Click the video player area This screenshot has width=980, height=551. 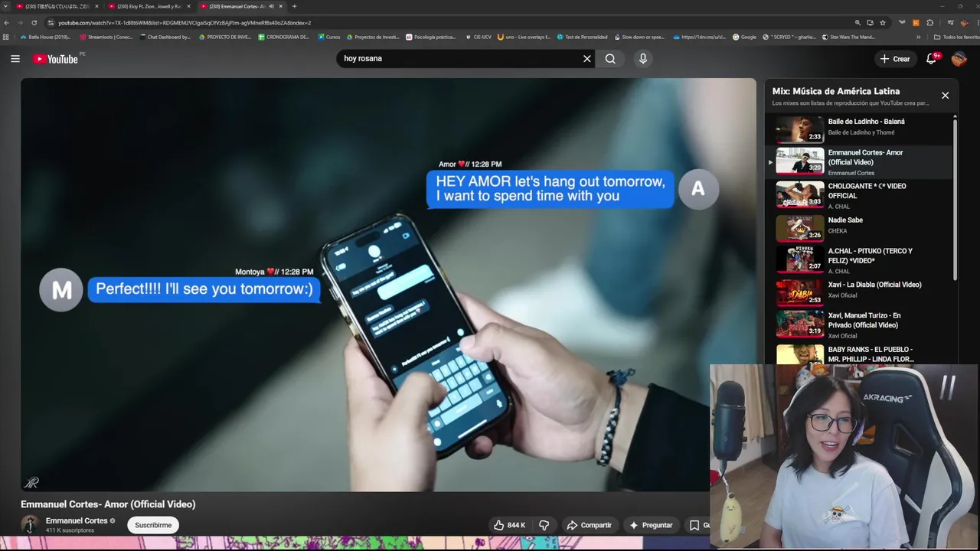[x=388, y=285]
